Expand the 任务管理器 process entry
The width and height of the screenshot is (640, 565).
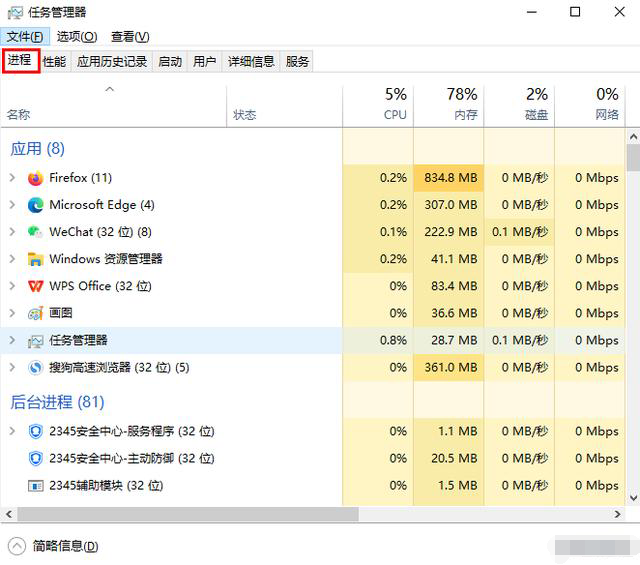point(12,340)
